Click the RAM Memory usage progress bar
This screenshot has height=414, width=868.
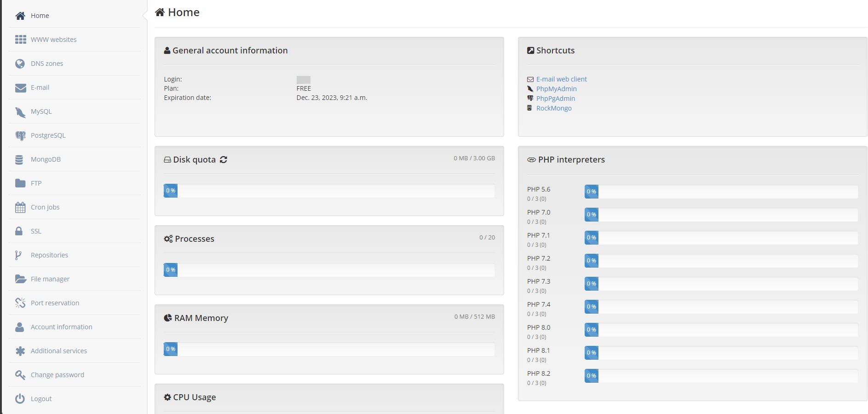[x=329, y=349]
